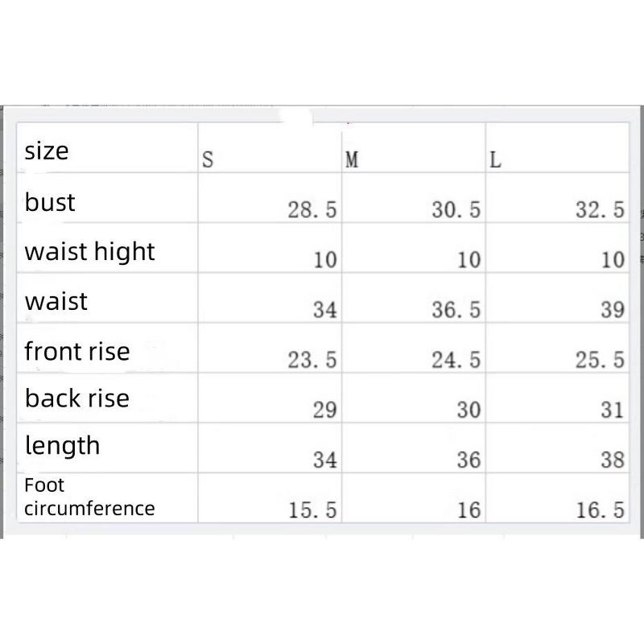
Task: Select the back rise value 30
Action: pyautogui.click(x=469, y=410)
